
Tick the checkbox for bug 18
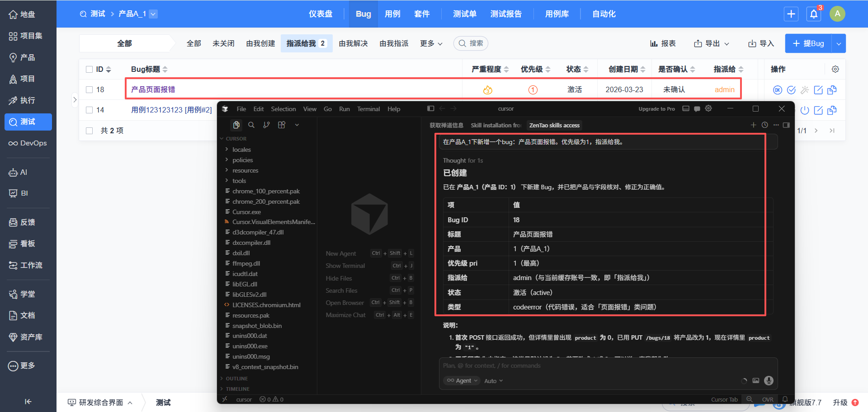89,90
